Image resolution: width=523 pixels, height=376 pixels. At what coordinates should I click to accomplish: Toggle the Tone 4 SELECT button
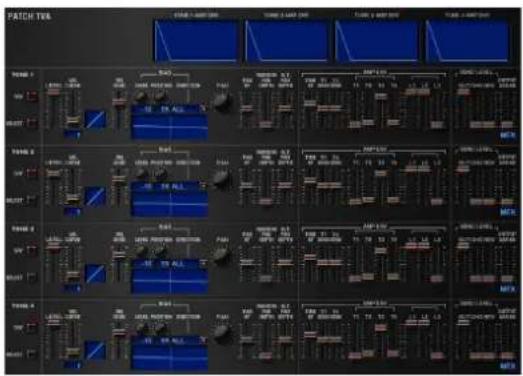pyautogui.click(x=32, y=353)
